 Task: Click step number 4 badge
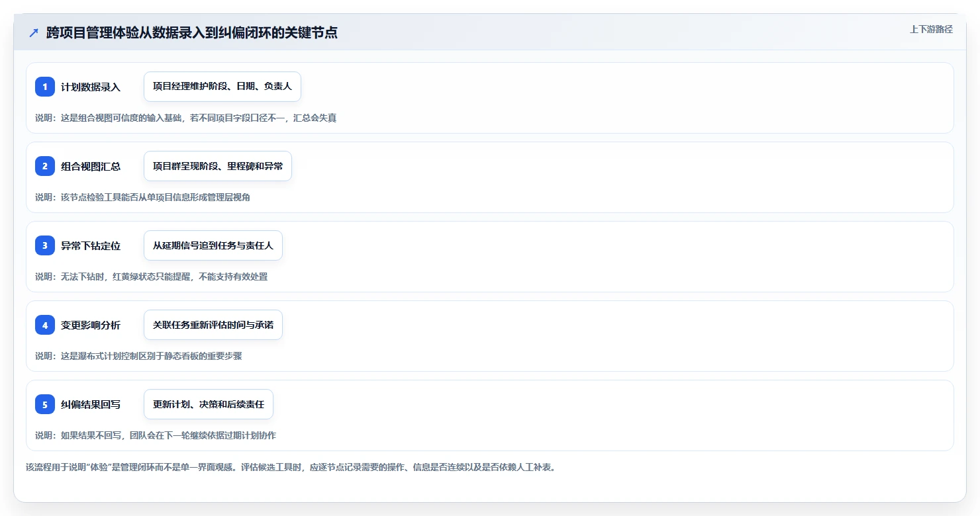(45, 325)
